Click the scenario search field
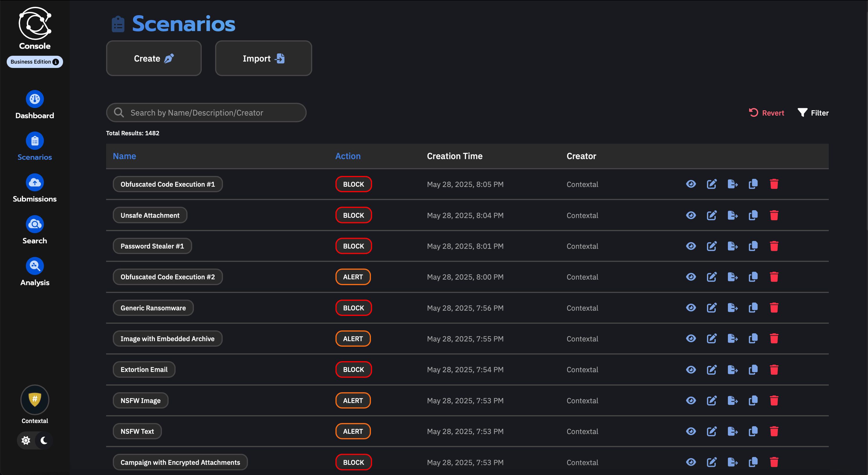Viewport: 868px width, 475px height. pos(206,112)
